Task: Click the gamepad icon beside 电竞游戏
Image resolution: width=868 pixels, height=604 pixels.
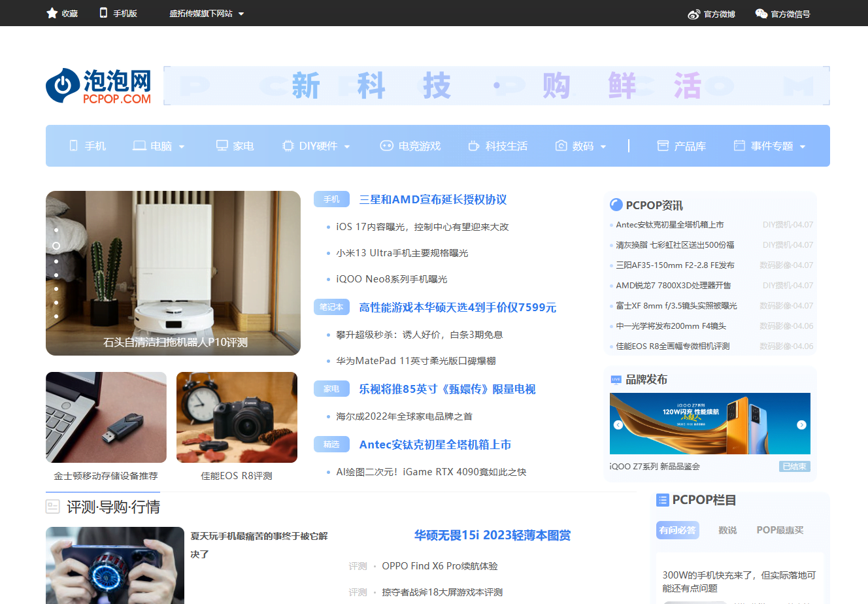Action: point(387,146)
